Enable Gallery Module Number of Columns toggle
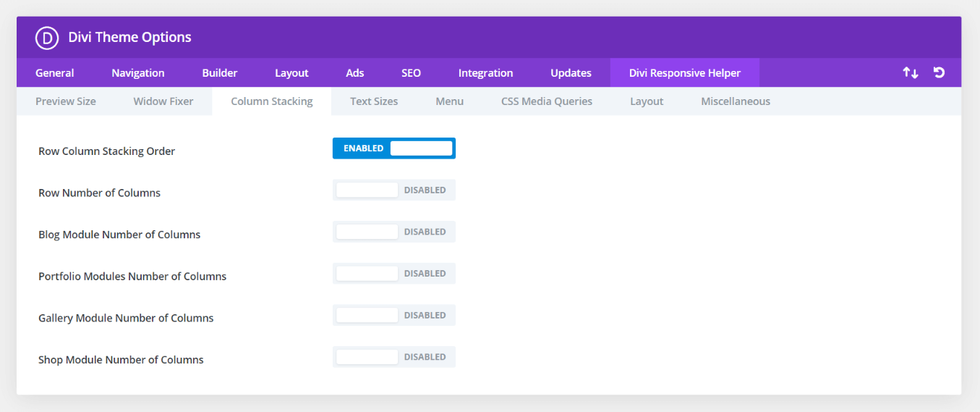 click(x=394, y=316)
